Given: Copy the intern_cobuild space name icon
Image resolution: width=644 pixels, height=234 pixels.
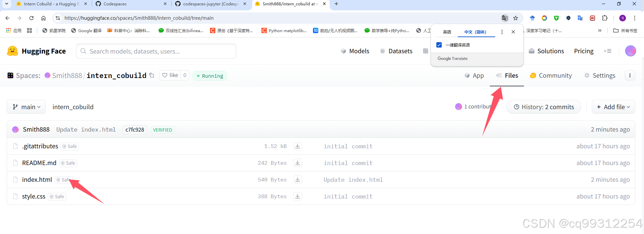Looking at the screenshot, I should [x=152, y=75].
